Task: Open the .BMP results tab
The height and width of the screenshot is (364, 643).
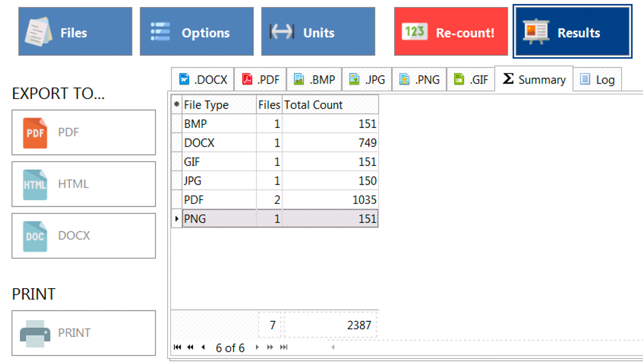Action: (x=314, y=80)
